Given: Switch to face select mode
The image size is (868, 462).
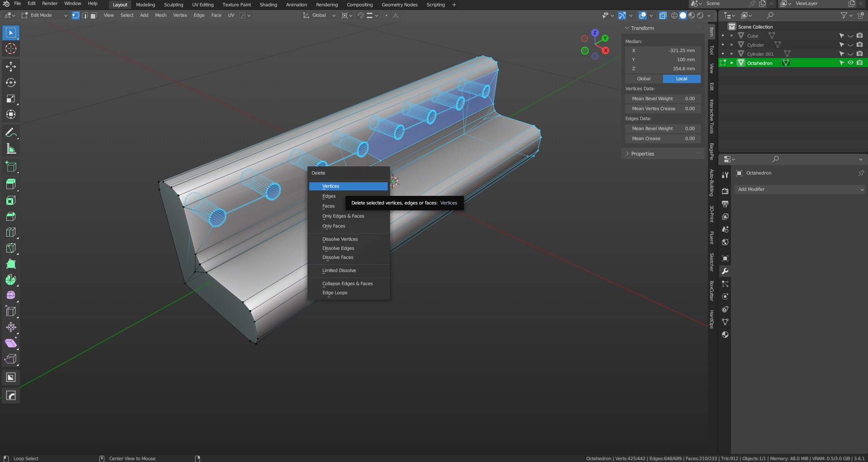Looking at the screenshot, I should [94, 15].
